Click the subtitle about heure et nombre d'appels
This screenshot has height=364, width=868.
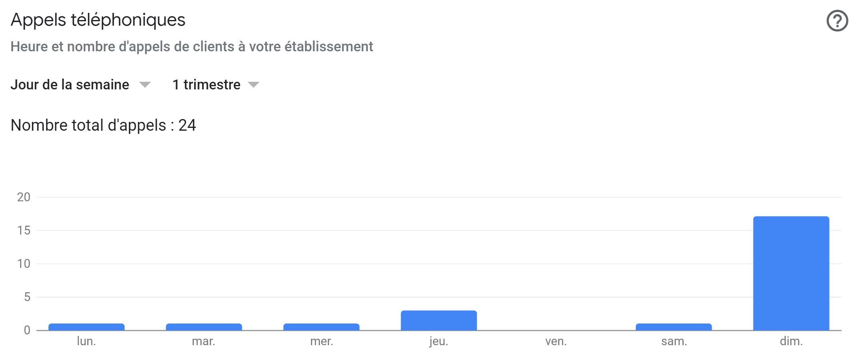click(x=191, y=47)
